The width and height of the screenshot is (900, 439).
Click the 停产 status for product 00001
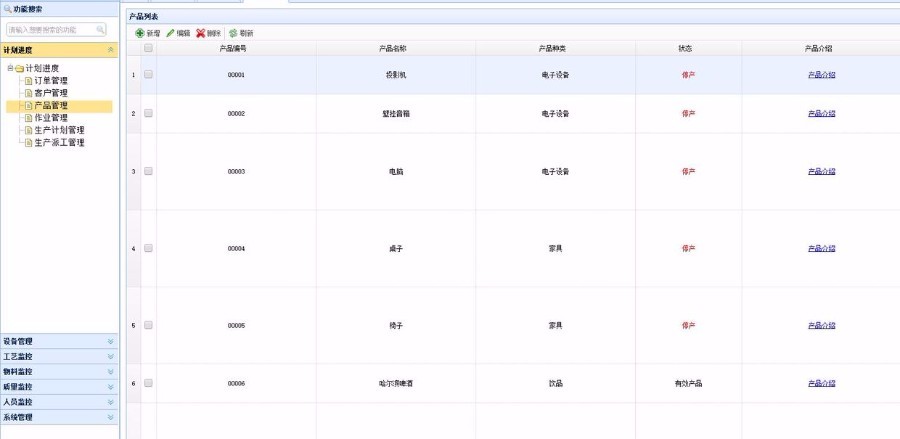click(x=688, y=75)
